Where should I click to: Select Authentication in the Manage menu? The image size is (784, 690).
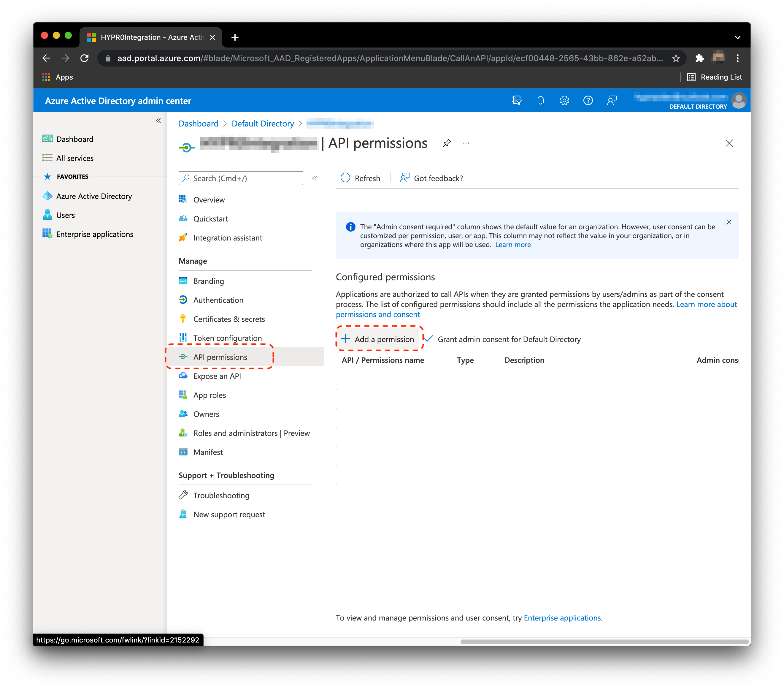(x=218, y=300)
